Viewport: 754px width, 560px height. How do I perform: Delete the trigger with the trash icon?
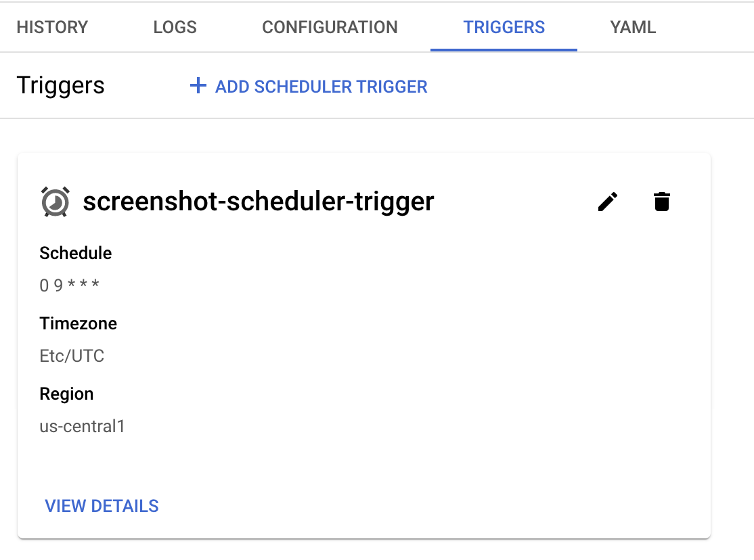coord(662,202)
